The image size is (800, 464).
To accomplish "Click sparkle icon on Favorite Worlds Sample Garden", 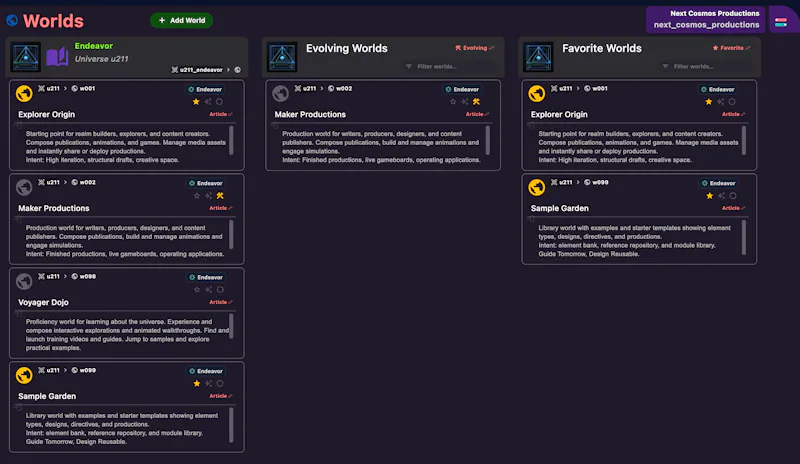I will pyautogui.click(x=721, y=196).
